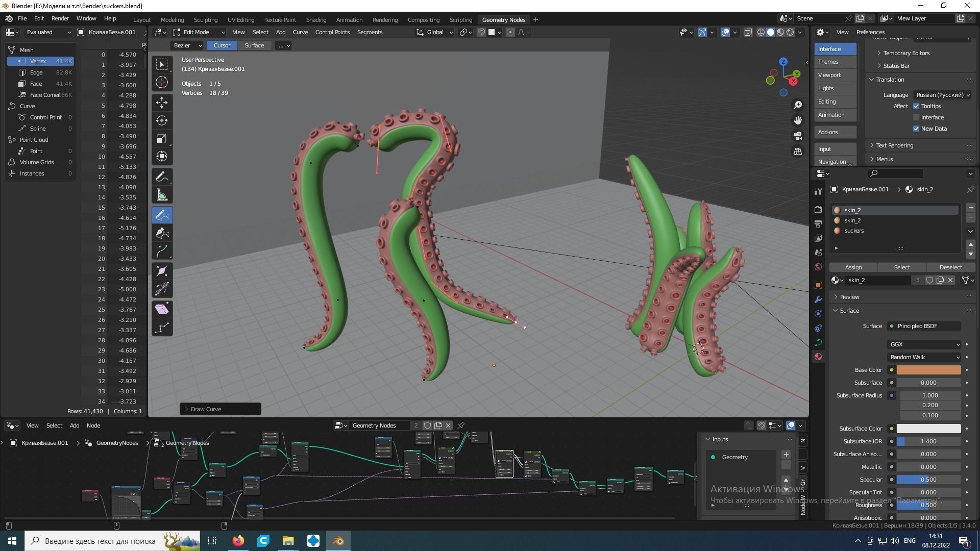Select the Randomize tool
Image resolution: width=980 pixels, height=551 pixels.
(162, 328)
